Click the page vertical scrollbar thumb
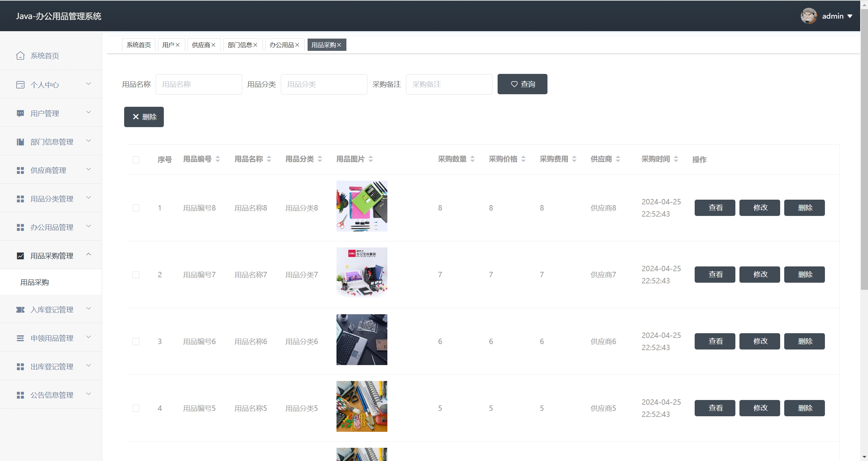 tap(864, 149)
